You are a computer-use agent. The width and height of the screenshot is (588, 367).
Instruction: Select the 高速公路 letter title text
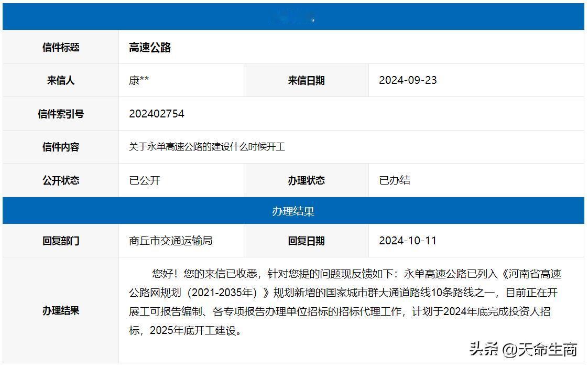pyautogui.click(x=150, y=47)
